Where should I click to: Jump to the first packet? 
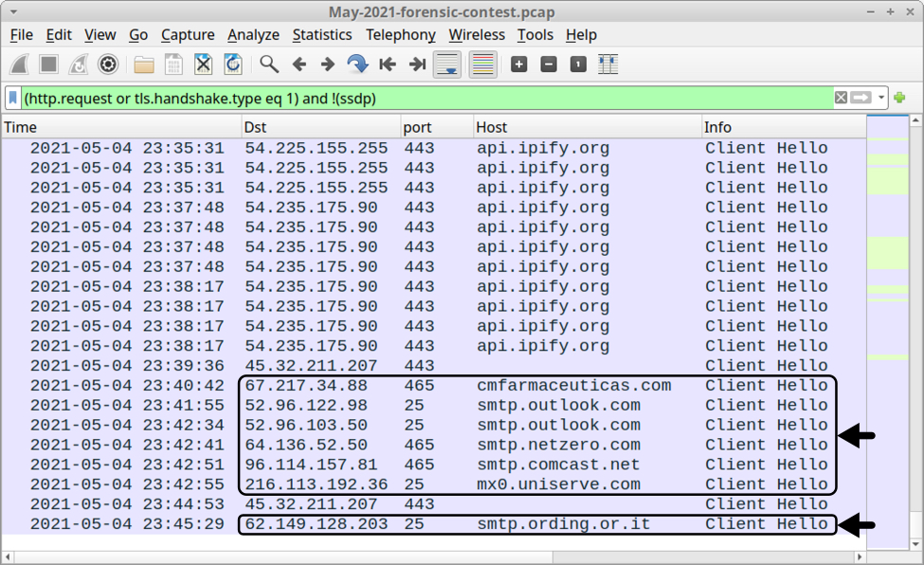[x=387, y=64]
